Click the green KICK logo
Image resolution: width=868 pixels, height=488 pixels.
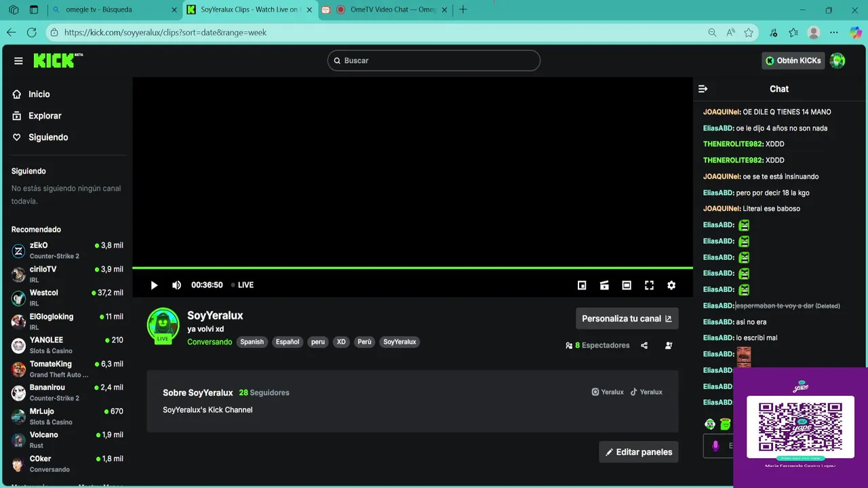[x=58, y=60]
